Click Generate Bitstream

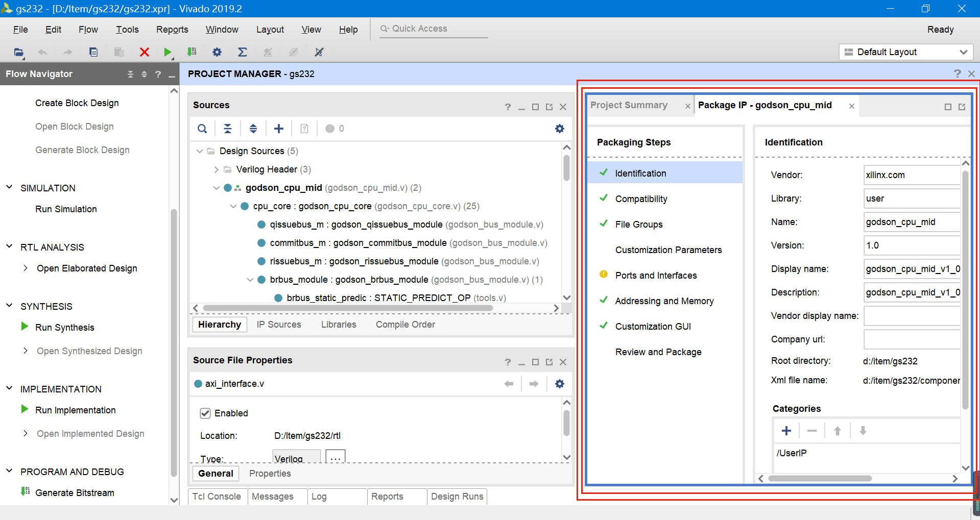coord(75,493)
